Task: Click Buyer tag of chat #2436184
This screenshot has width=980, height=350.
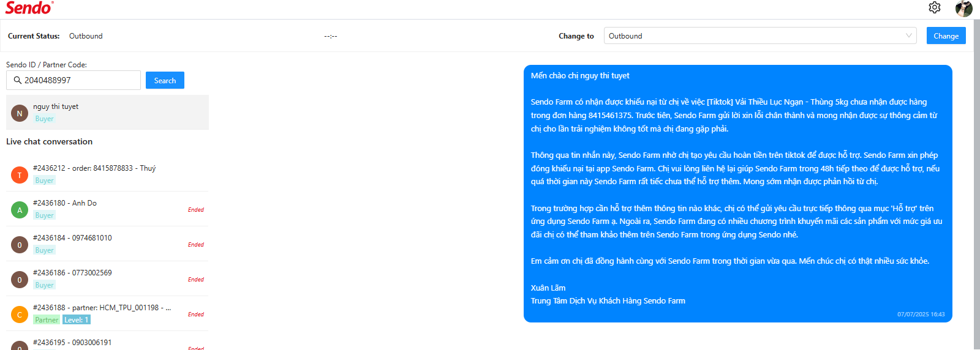Action: [44, 250]
